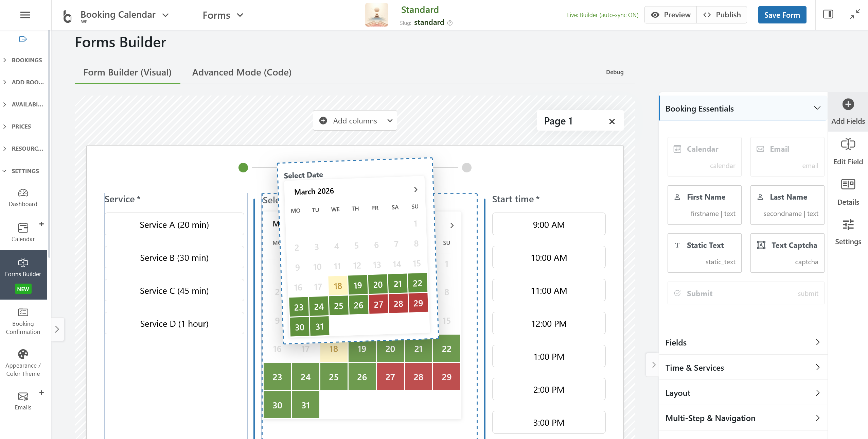The image size is (868, 439).
Task: Toggle the right sidebar panel icon
Action: (x=828, y=14)
